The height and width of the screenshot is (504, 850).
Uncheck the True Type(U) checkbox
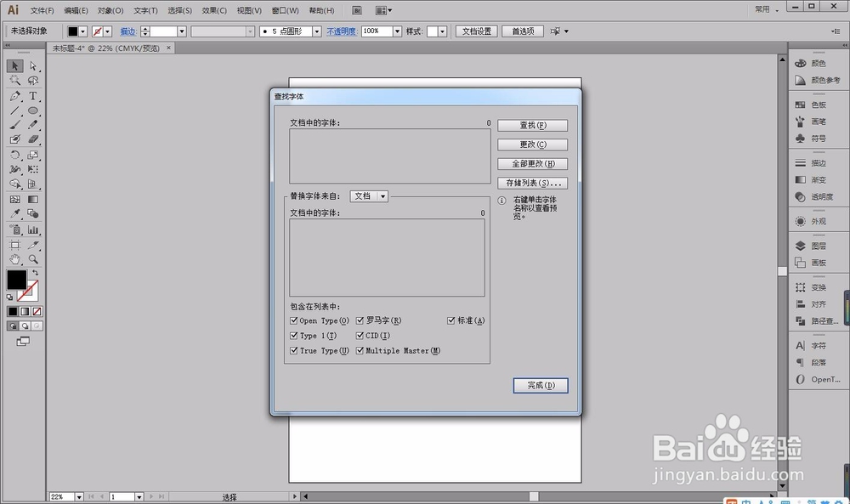(x=294, y=351)
